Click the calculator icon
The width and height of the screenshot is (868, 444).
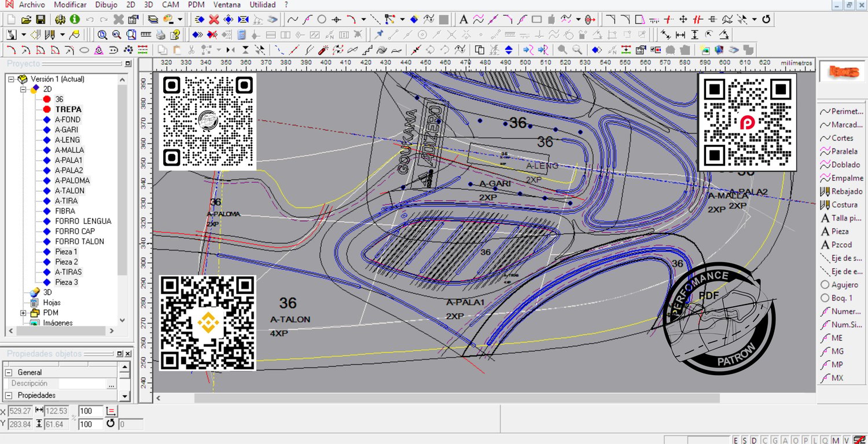pyautogui.click(x=241, y=35)
